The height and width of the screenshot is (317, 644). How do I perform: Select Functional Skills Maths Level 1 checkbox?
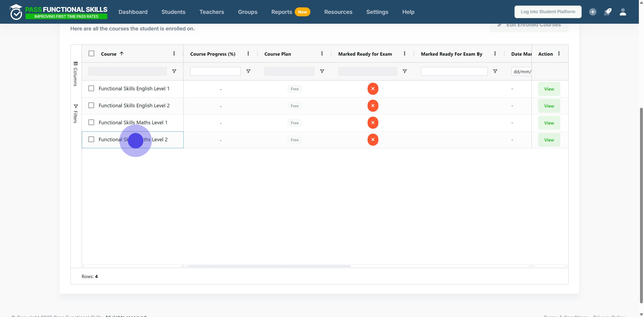tap(91, 123)
